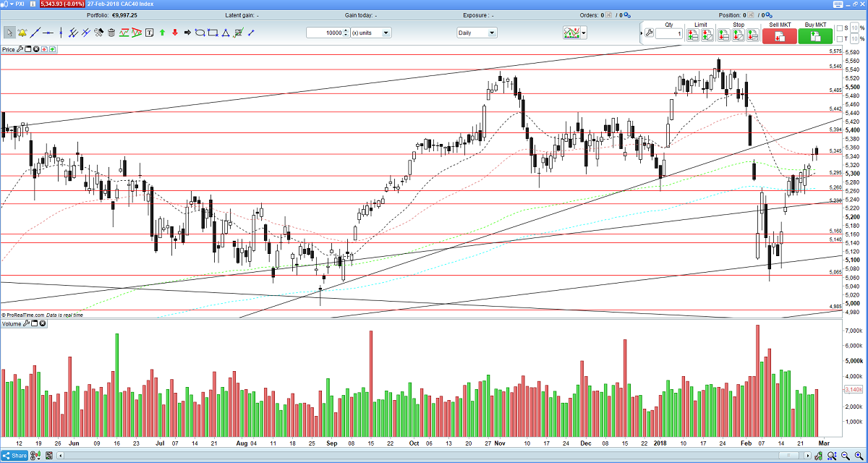The height and width of the screenshot is (463, 868).
Task: Increase the 10000 units stepper
Action: point(346,30)
